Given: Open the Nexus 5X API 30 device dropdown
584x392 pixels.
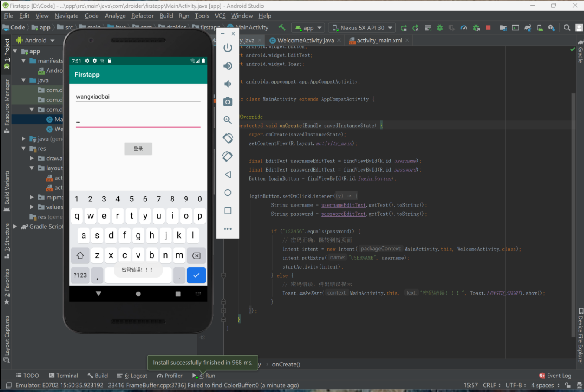Looking at the screenshot, I should pos(362,28).
